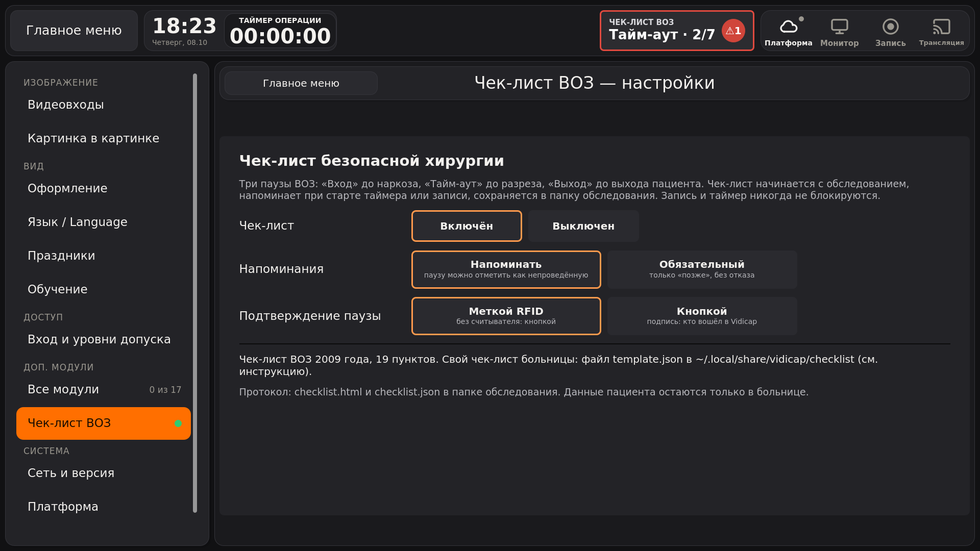Click the 'Протокол: checklist.html' note text
The image size is (980, 551).
tap(524, 392)
